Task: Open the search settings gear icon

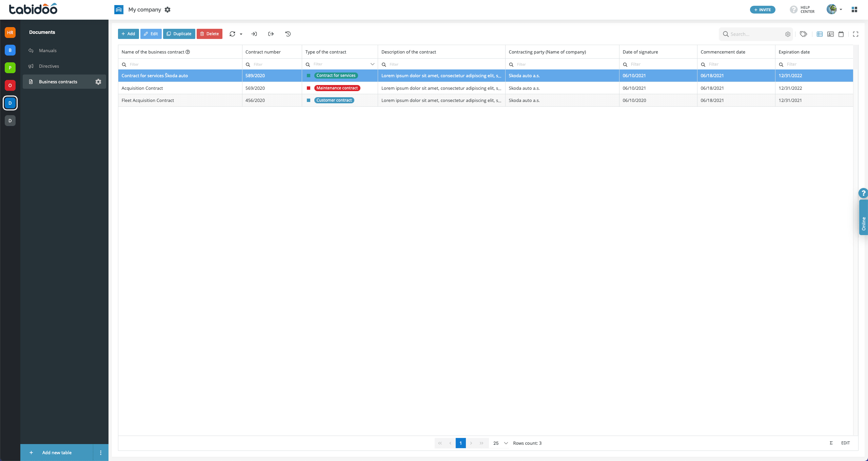Action: pyautogui.click(x=788, y=34)
